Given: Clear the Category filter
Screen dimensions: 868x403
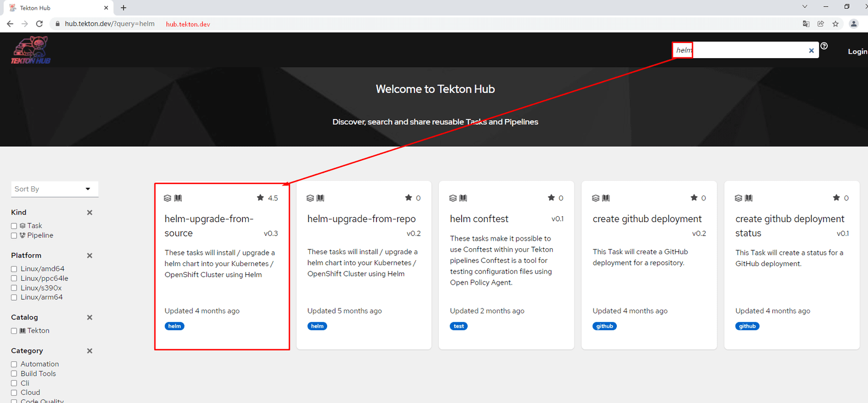Looking at the screenshot, I should point(90,351).
